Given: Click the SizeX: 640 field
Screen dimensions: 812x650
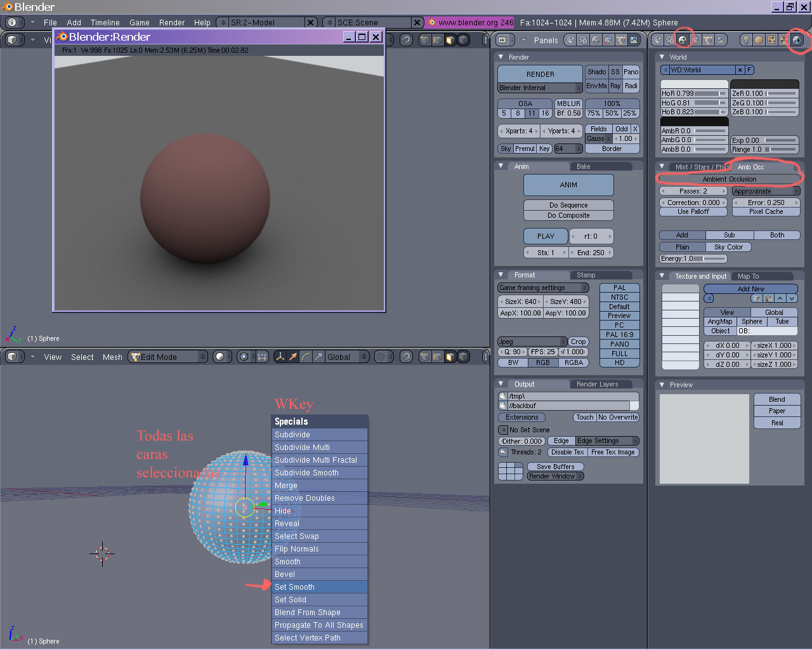Looking at the screenshot, I should (x=521, y=302).
